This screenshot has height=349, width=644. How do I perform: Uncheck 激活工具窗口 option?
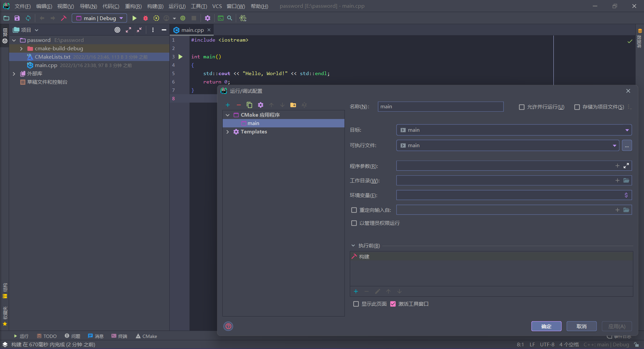tap(393, 304)
